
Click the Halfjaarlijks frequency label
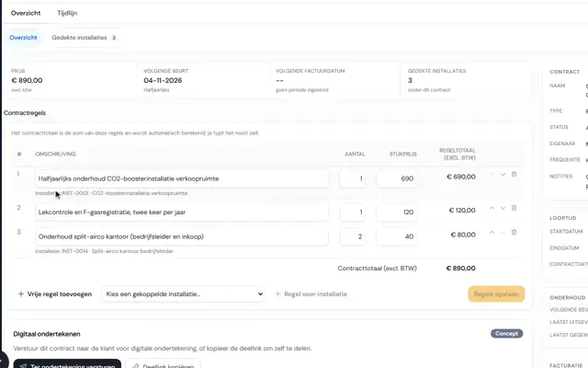click(x=156, y=90)
